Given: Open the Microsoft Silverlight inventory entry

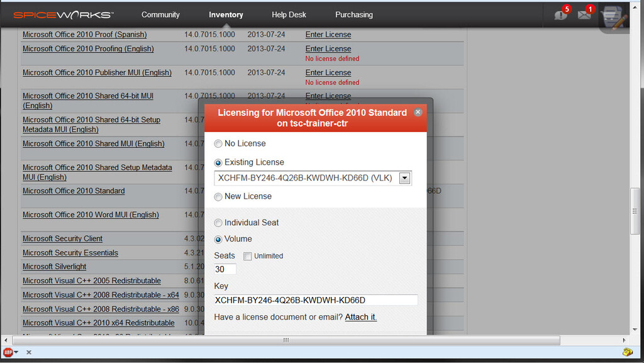Looking at the screenshot, I should 54,266.
